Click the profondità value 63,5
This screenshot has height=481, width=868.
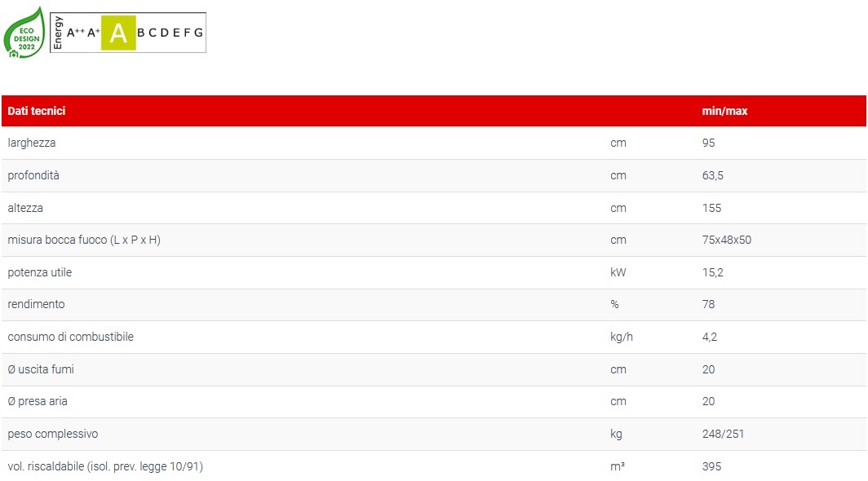click(713, 175)
